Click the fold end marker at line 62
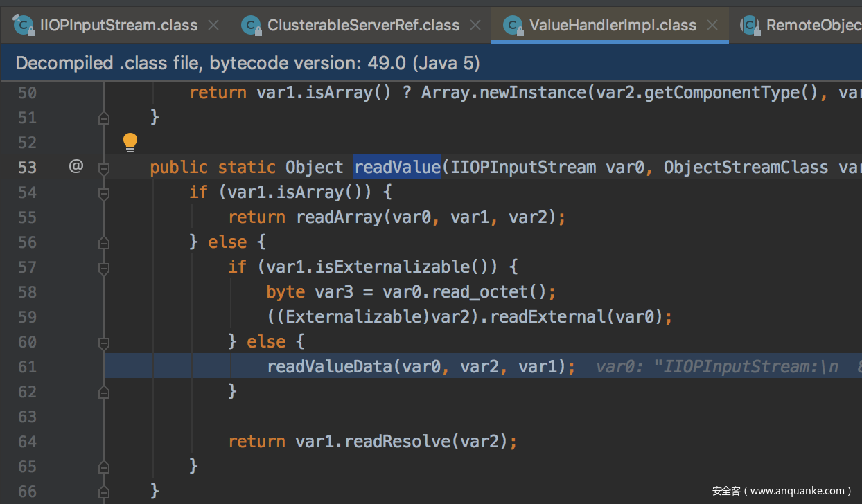This screenshot has height=504, width=862. (104, 392)
